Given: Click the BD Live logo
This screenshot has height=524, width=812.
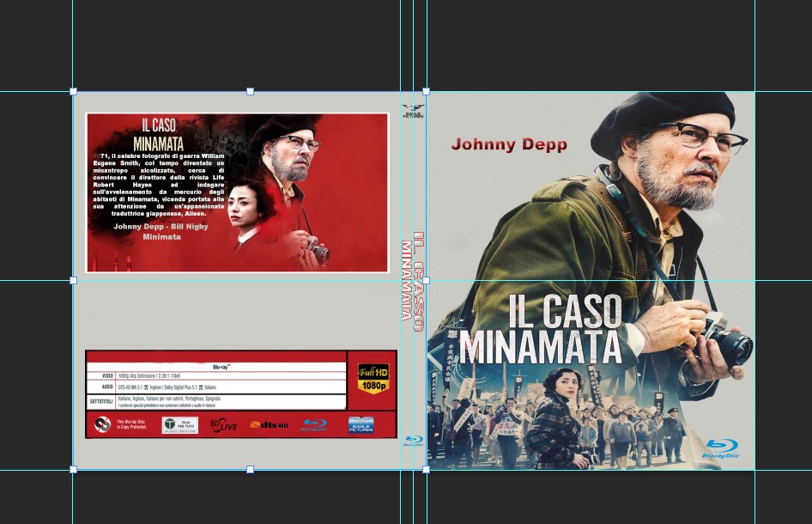Looking at the screenshot, I should 224,425.
